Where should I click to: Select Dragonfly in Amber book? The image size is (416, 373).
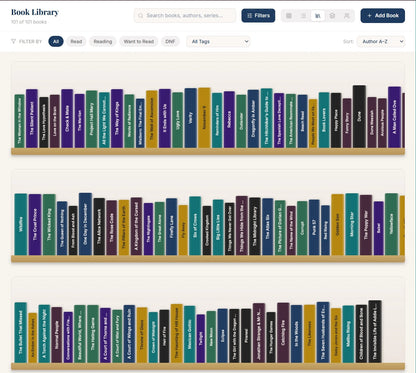click(x=253, y=119)
